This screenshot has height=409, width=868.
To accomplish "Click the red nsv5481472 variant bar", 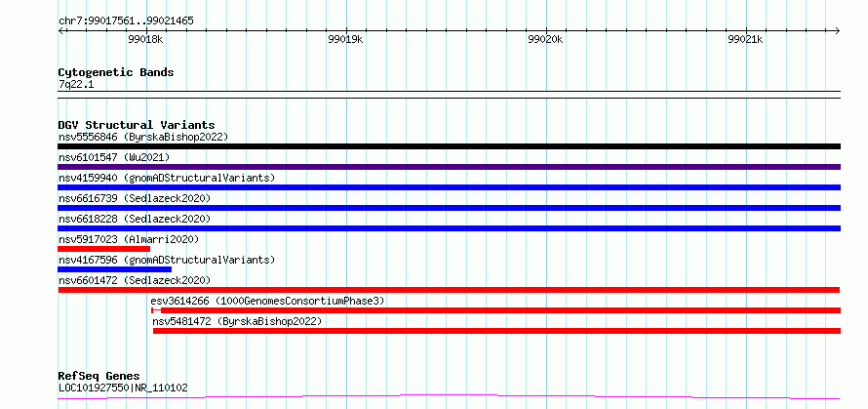I will (496, 331).
